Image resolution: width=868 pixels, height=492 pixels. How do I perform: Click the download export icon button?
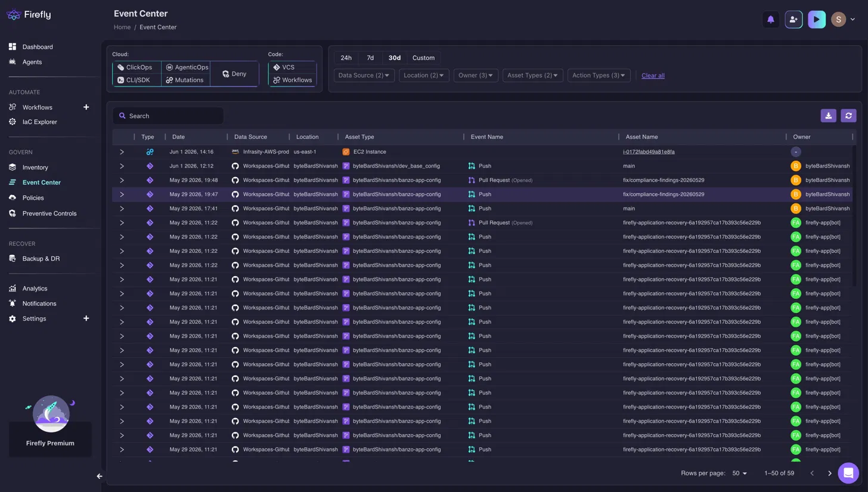828,116
